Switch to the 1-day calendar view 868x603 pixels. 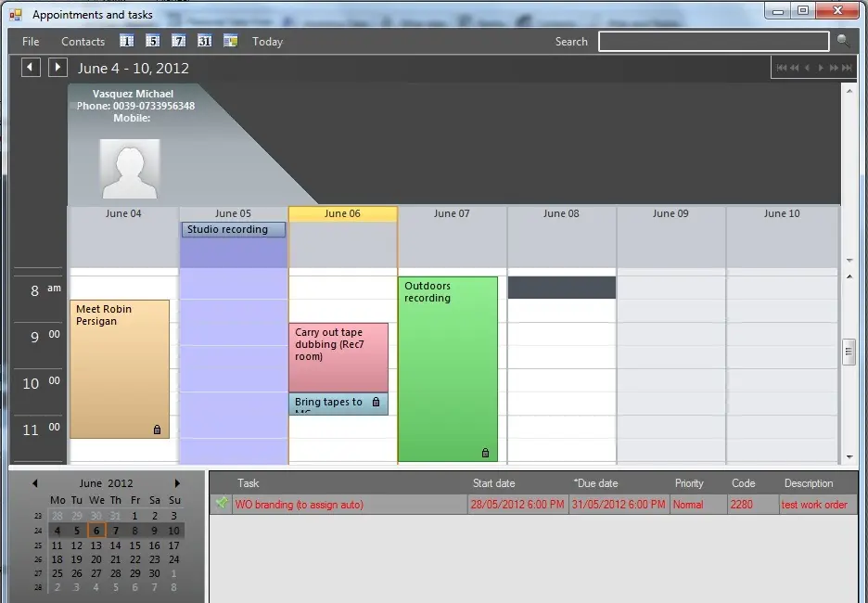click(x=127, y=41)
